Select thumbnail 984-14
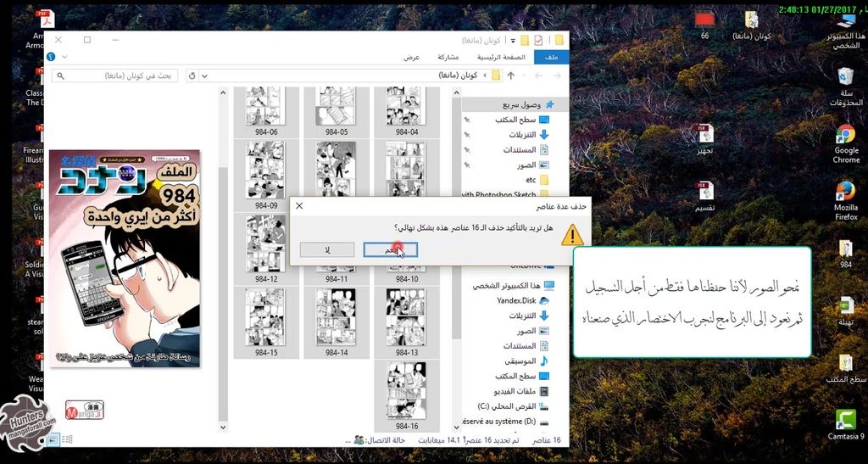Image resolution: width=868 pixels, height=464 pixels. tap(336, 322)
